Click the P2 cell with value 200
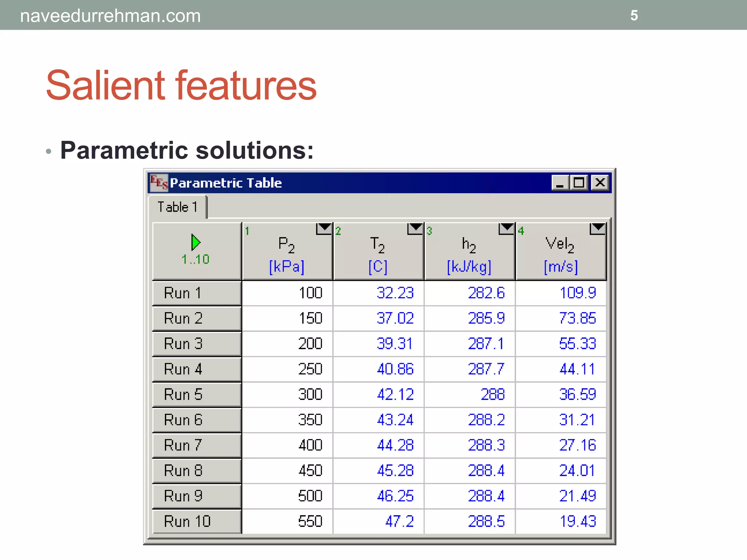747x560 pixels. tap(287, 344)
